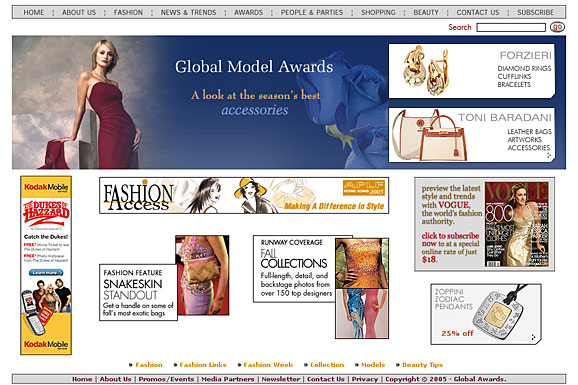Open the News & Trends menu item
578x385 pixels.
(x=188, y=13)
